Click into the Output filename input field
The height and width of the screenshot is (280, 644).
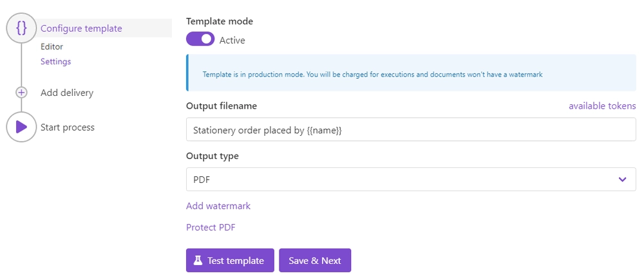[411, 129]
